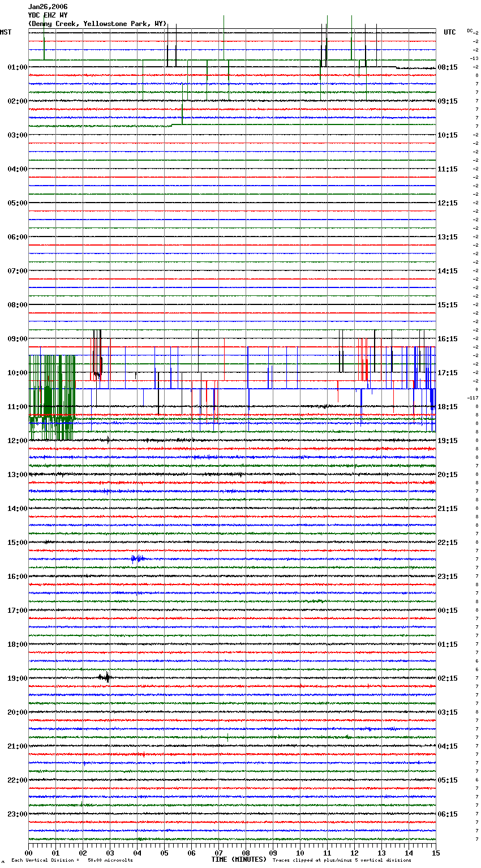Click the seismic event on the 19:00 black trace

coord(105,677)
